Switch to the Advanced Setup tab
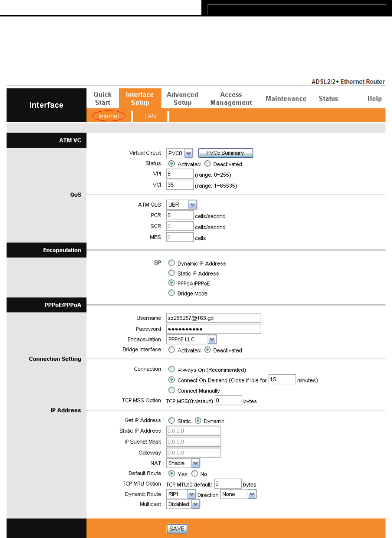Image resolution: width=392 pixels, height=538 pixels. click(x=182, y=99)
